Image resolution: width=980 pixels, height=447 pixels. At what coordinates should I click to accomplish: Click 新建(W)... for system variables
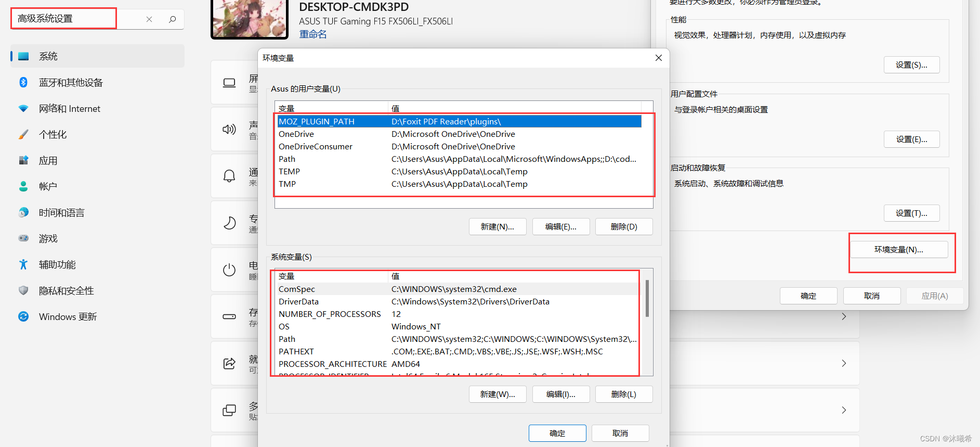[x=498, y=394]
